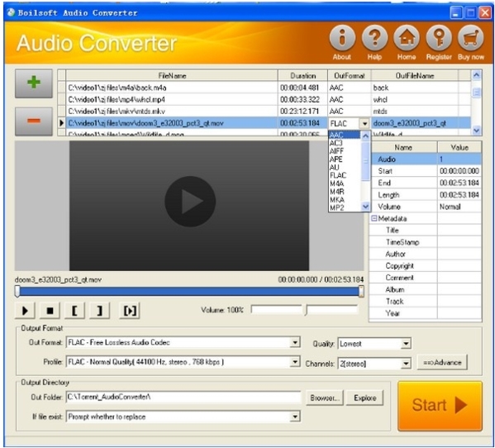Image resolution: width=495 pixels, height=448 pixels.
Task: Click the Browser... button
Action: tap(325, 398)
